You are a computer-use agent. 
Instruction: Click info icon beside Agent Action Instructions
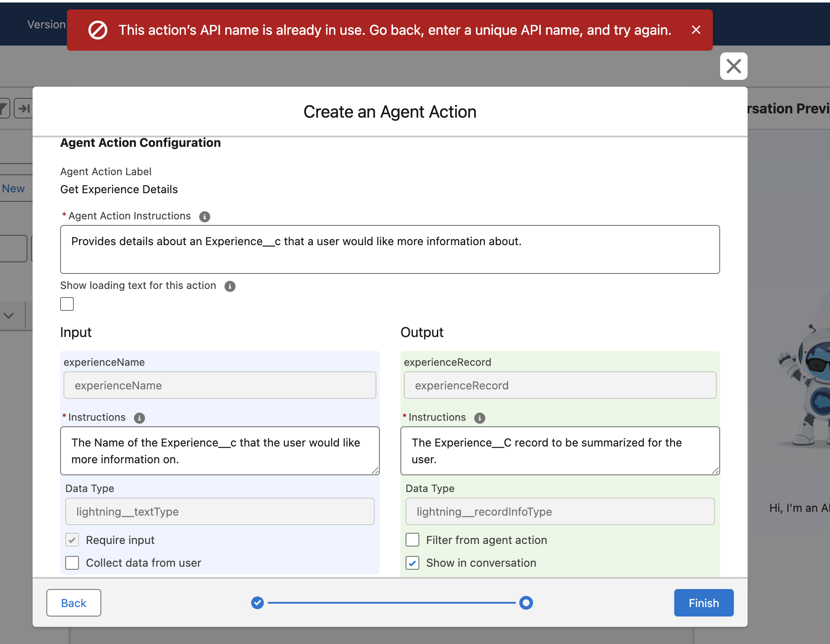pyautogui.click(x=205, y=216)
